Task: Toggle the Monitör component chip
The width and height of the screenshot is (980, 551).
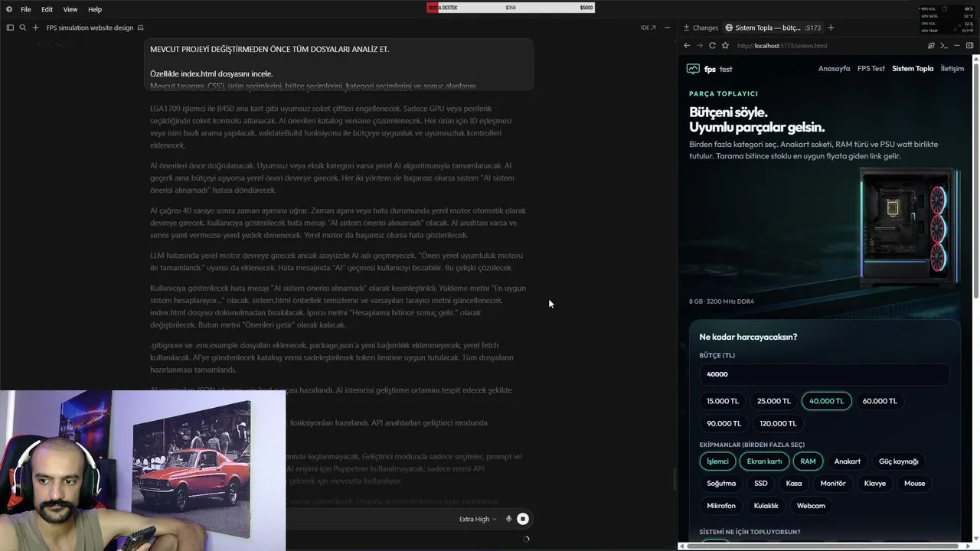Action: [x=833, y=484]
